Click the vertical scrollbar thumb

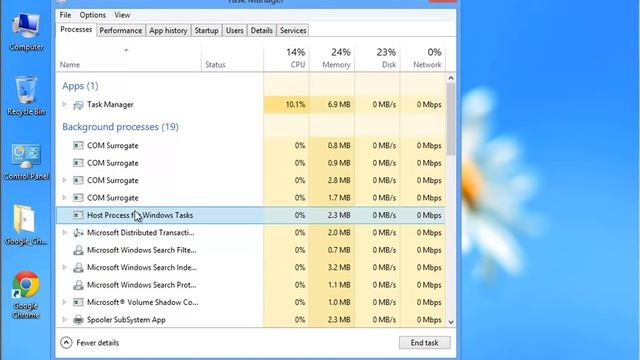tap(451, 119)
